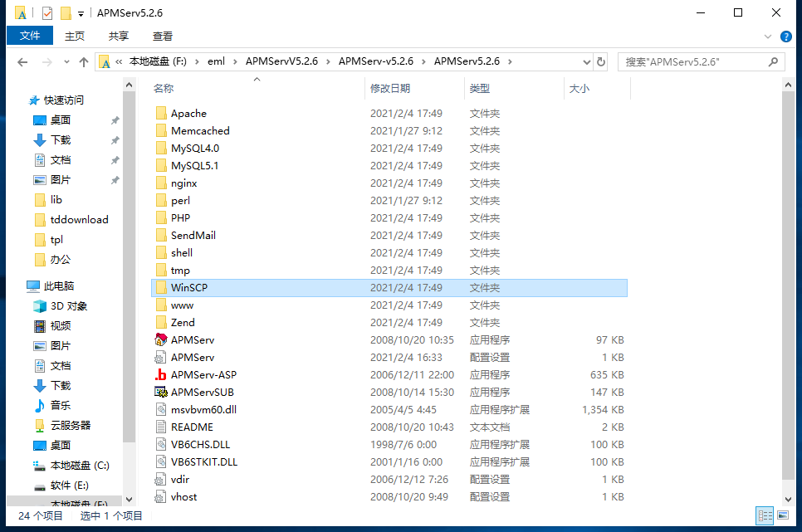Screen dimensions: 802x532
Task: Open address bar history dropdown
Action: click(587, 62)
